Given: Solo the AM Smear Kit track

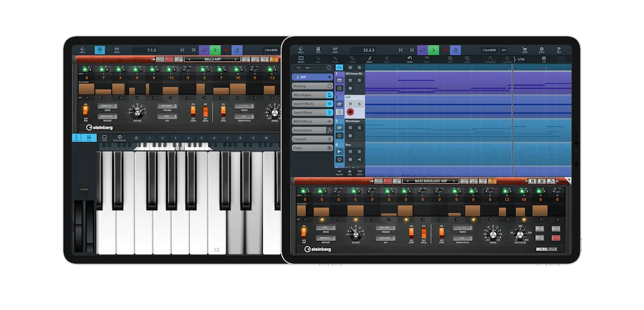Looking at the screenshot, I should coord(359,80).
